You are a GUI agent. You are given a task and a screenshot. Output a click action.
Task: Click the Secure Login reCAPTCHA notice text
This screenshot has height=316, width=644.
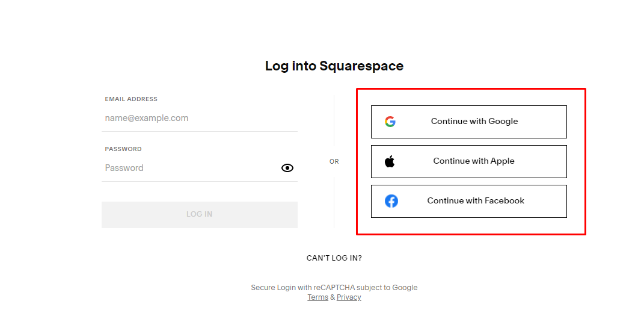(334, 288)
